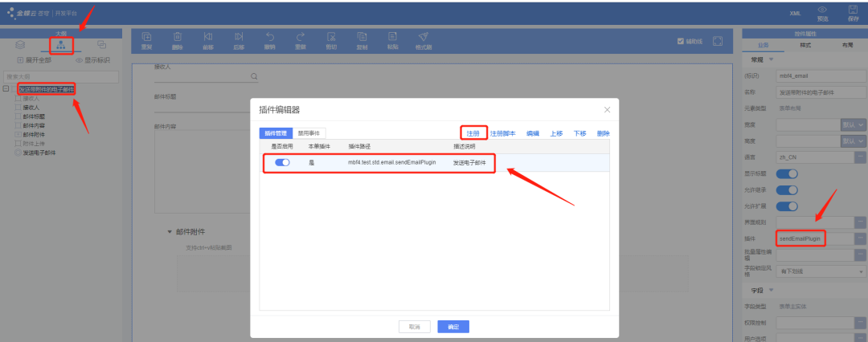The width and height of the screenshot is (868, 342).
Task: Click the 撤销 undo icon
Action: click(x=270, y=37)
